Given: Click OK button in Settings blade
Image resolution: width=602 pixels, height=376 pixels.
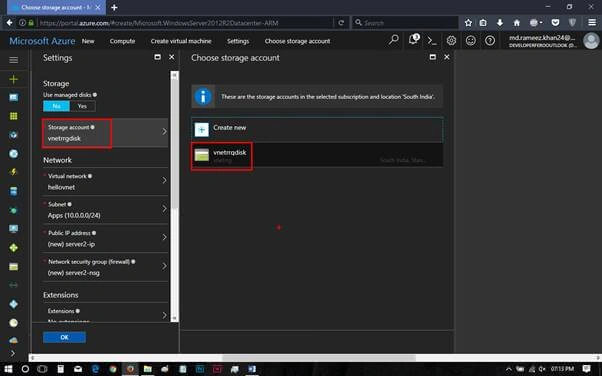Looking at the screenshot, I should point(64,337).
